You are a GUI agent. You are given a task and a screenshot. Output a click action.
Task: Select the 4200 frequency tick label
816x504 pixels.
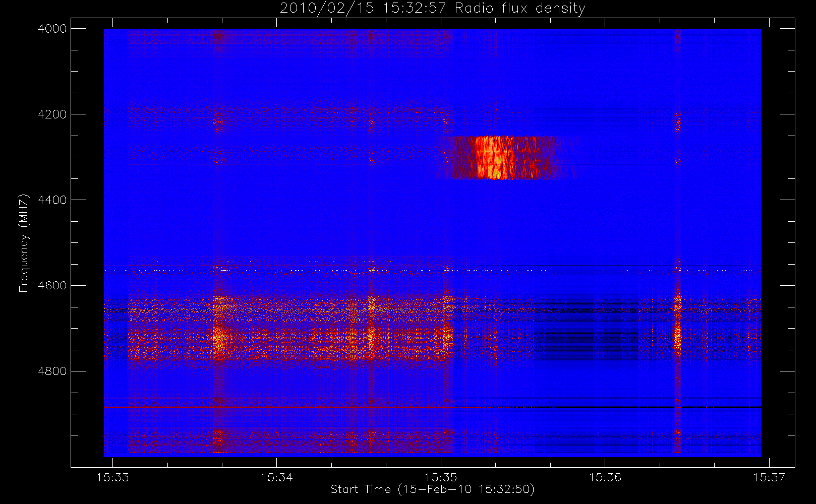(52, 114)
